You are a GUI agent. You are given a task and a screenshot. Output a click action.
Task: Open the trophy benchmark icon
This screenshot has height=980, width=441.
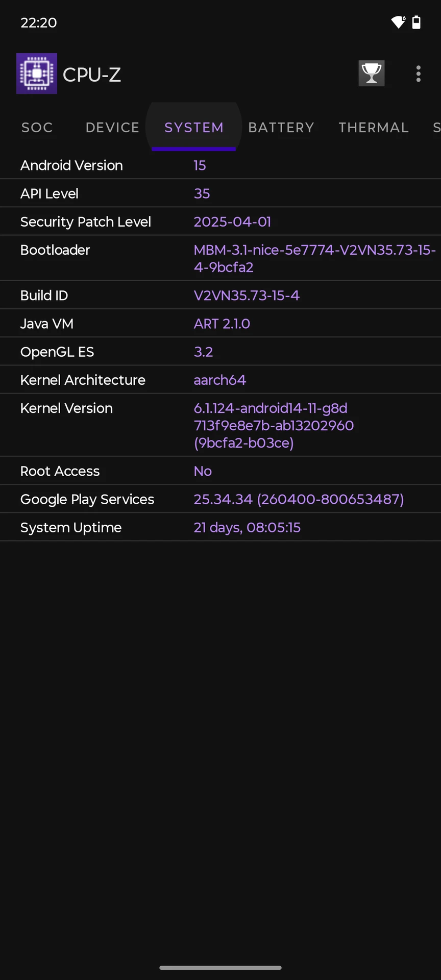pyautogui.click(x=372, y=73)
